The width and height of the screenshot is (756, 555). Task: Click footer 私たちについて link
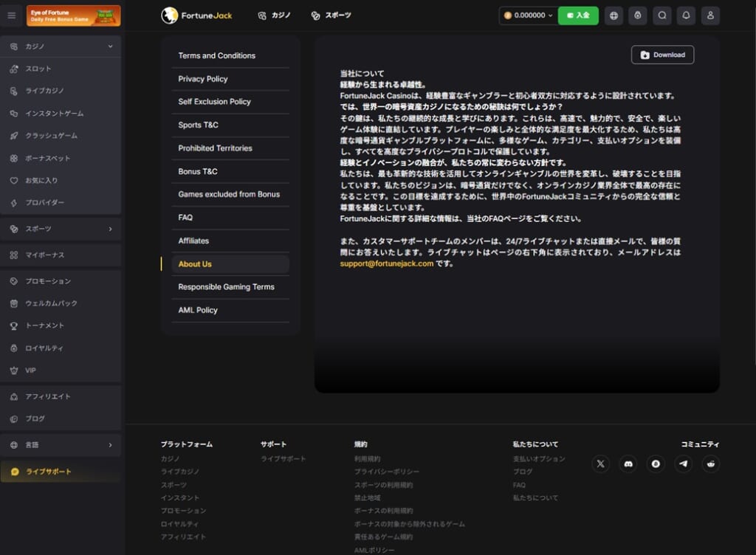coord(536,497)
